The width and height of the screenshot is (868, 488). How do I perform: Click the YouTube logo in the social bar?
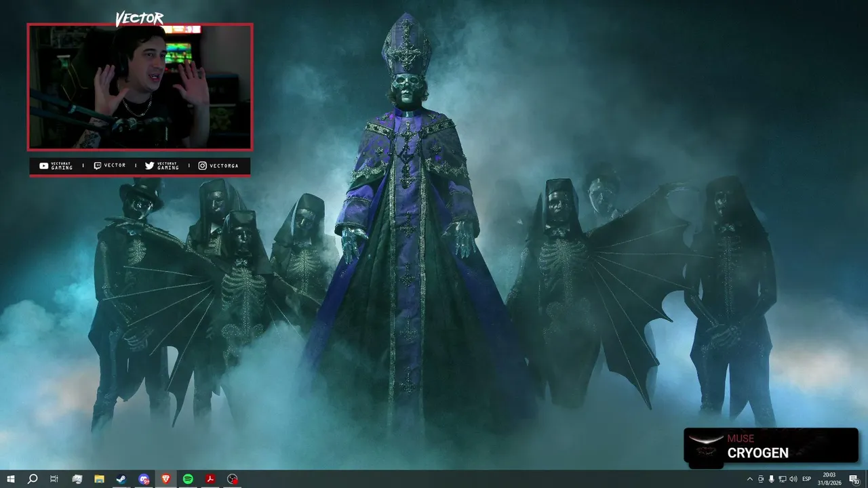(44, 166)
